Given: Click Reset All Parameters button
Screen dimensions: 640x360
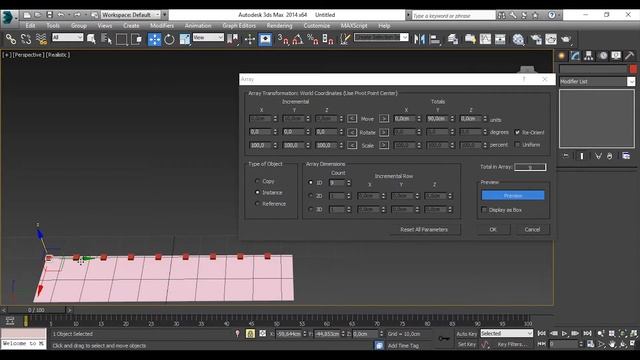Looking at the screenshot, I should pos(424,229).
